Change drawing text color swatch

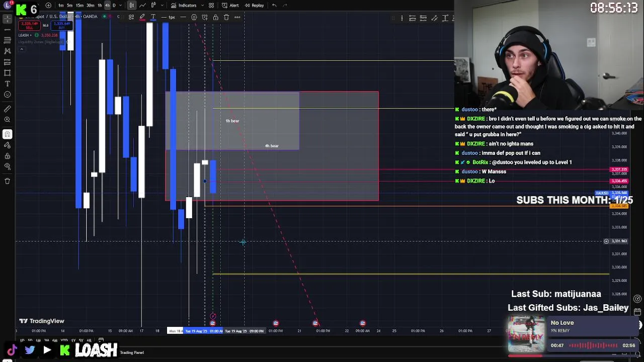click(153, 17)
